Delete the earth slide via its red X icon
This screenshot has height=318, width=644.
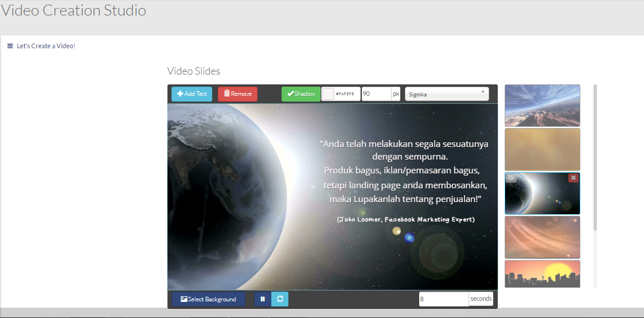click(573, 178)
